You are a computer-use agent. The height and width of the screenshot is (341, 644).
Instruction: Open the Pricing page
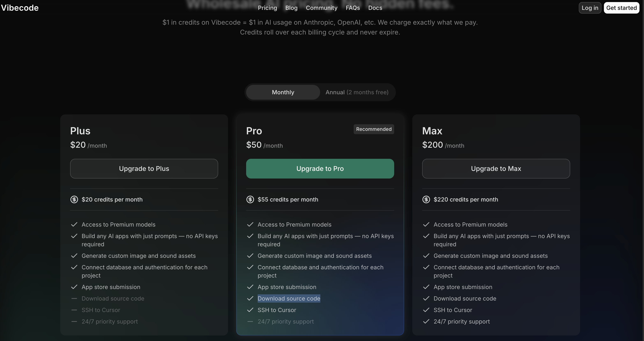(x=267, y=8)
